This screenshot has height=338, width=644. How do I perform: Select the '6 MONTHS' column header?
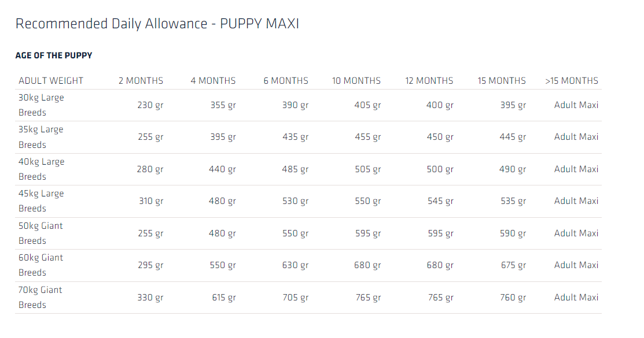pos(286,81)
